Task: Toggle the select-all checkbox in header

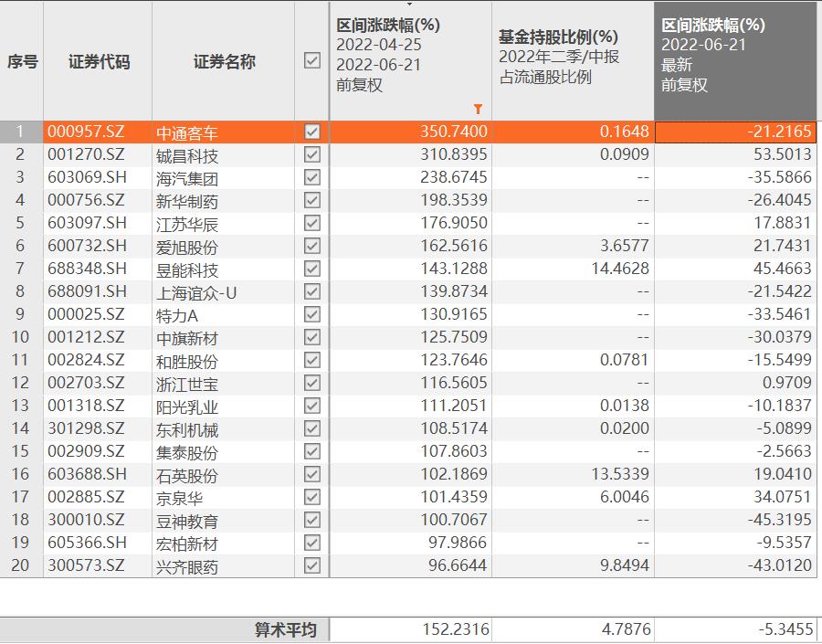Action: click(x=312, y=60)
